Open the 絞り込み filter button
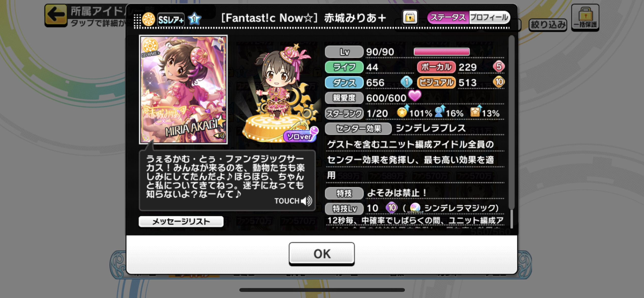The width and height of the screenshot is (644, 298). pos(548,25)
